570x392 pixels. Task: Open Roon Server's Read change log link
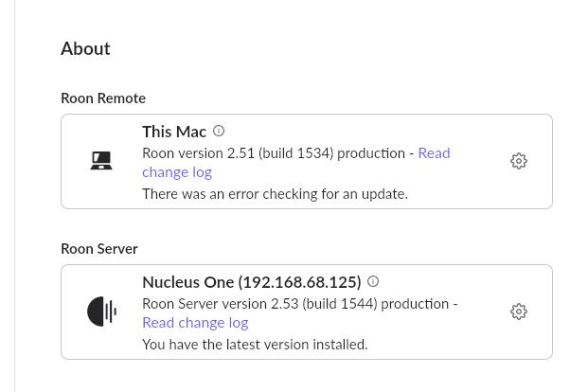195,323
